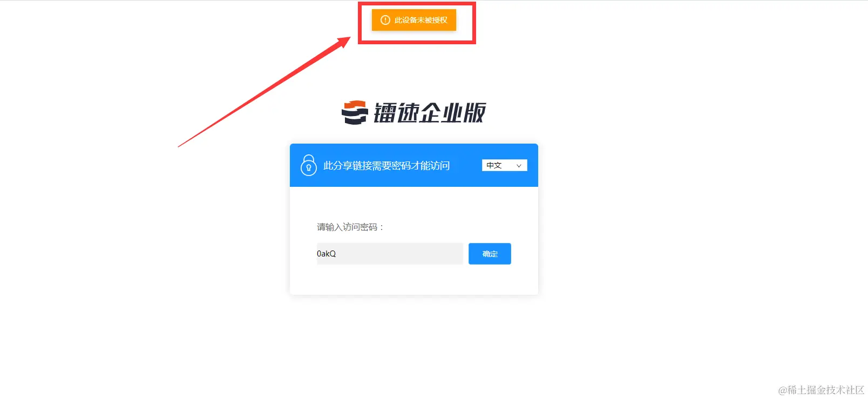Click the 确定 confirm button
This screenshot has height=399, width=868.
490,254
